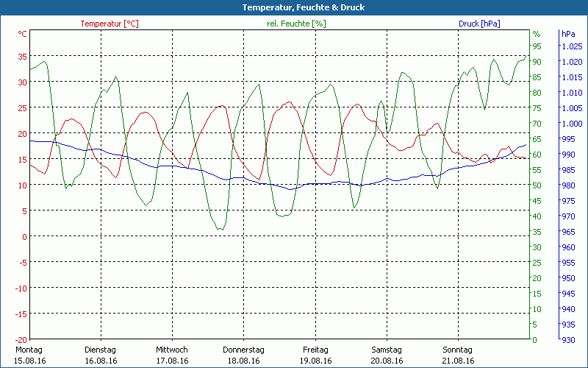588x368 pixels.
Task: Click the pressure axis value '930'
Action: 568,340
